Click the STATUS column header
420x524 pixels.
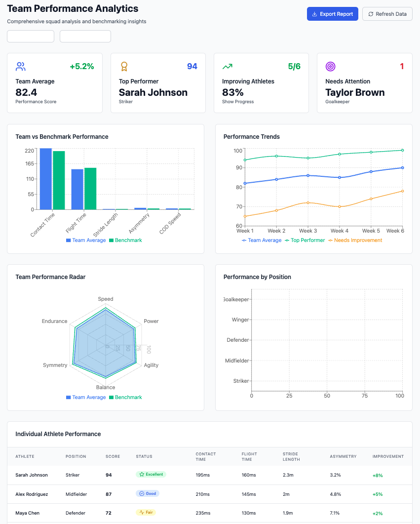(x=144, y=456)
